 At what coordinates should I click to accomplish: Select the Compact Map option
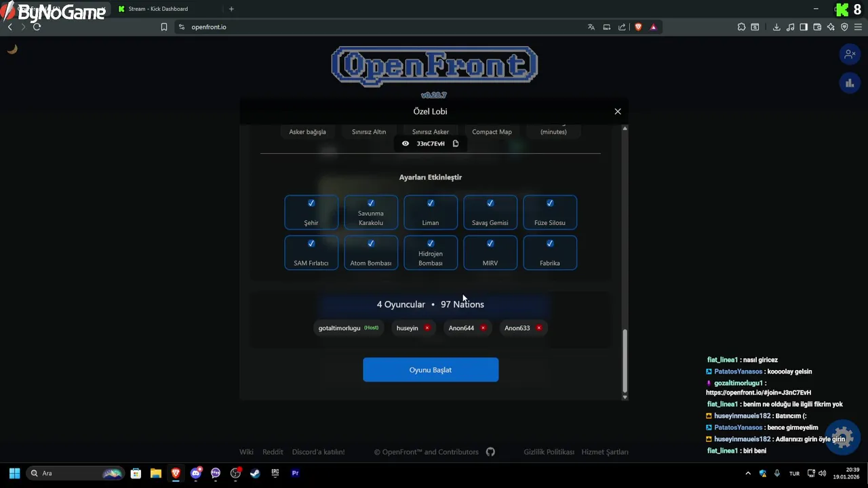pyautogui.click(x=492, y=131)
